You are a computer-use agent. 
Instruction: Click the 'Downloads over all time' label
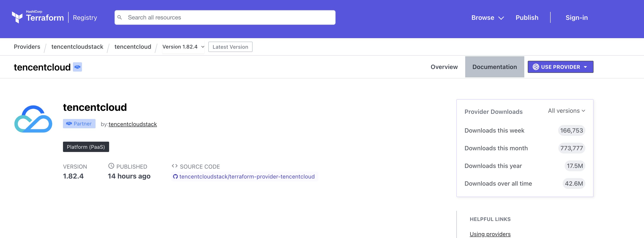(498, 183)
